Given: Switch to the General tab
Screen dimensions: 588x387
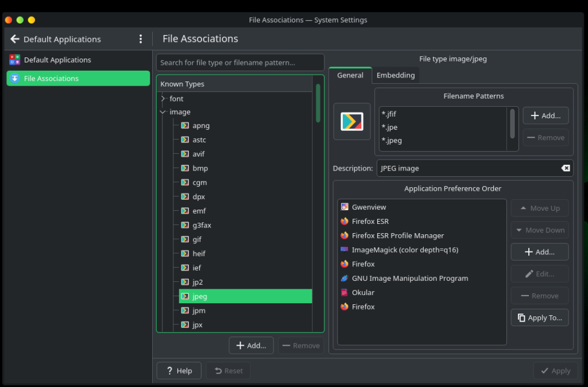Looking at the screenshot, I should coord(350,75).
